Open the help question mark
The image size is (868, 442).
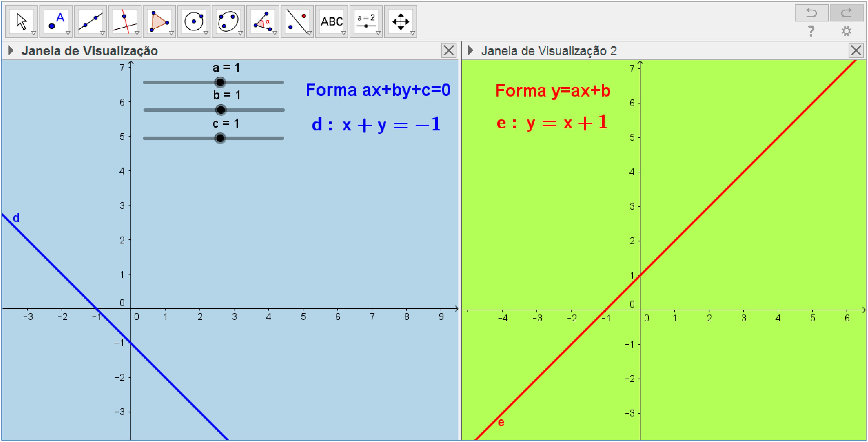tap(811, 31)
